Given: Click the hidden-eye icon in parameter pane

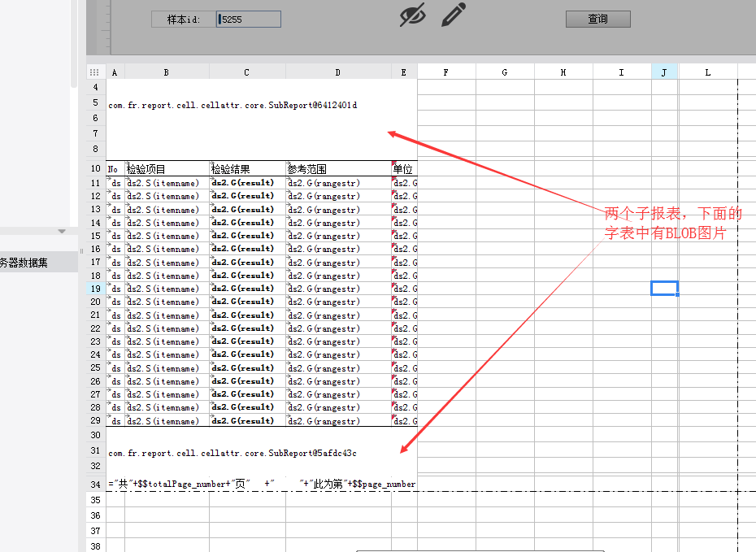Looking at the screenshot, I should click(413, 15).
